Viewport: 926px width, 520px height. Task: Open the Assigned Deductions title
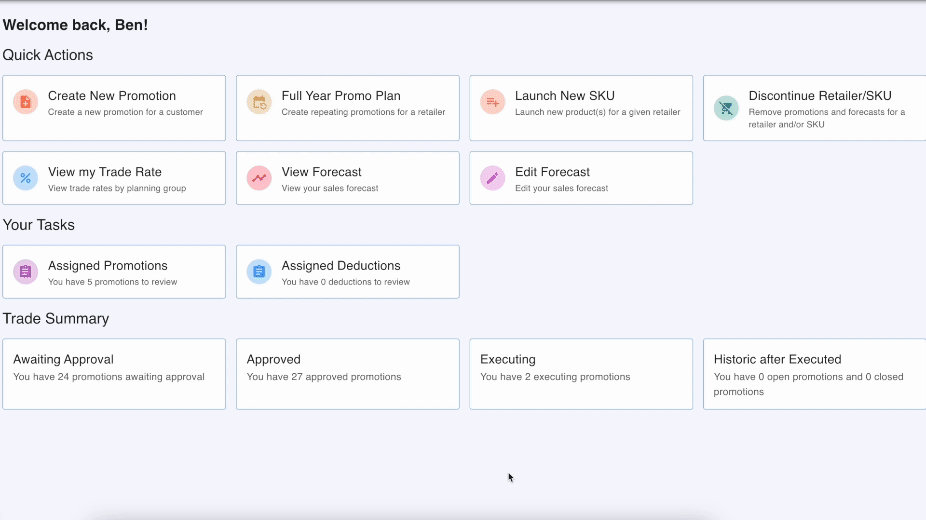point(341,266)
